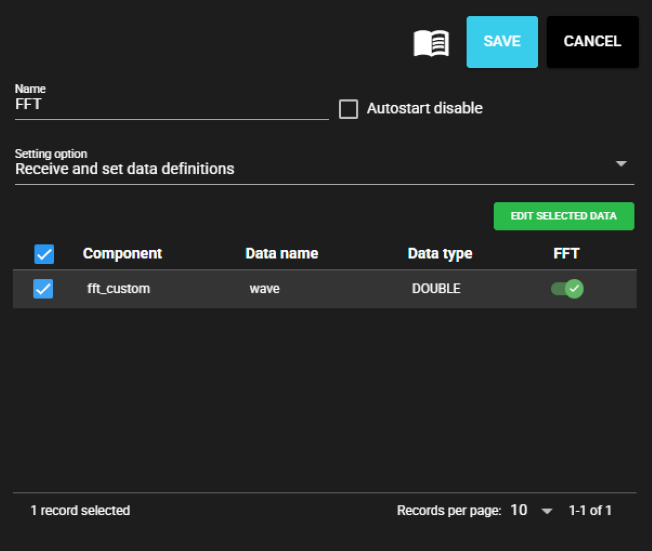Open the Setting option dropdown arrow
The width and height of the screenshot is (652, 551).
point(621,164)
